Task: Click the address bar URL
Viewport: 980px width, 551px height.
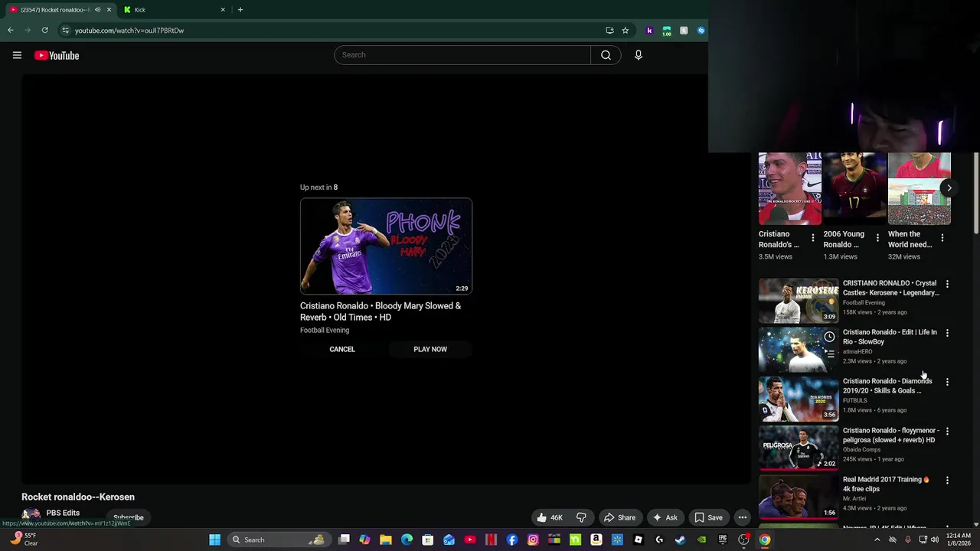Action: (129, 31)
